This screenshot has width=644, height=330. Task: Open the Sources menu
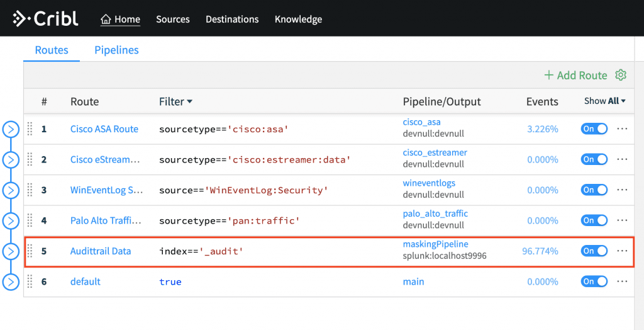[x=173, y=20]
